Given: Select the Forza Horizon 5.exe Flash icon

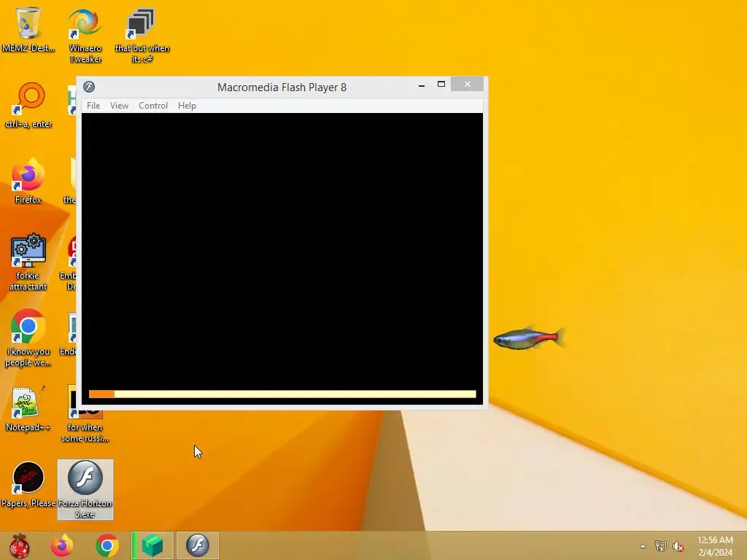Looking at the screenshot, I should (85, 489).
